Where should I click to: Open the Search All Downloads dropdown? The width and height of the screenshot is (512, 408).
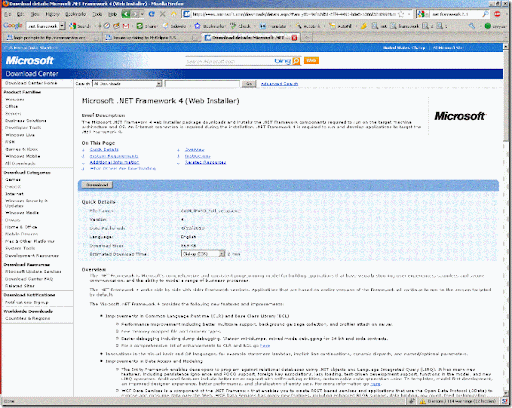(127, 84)
